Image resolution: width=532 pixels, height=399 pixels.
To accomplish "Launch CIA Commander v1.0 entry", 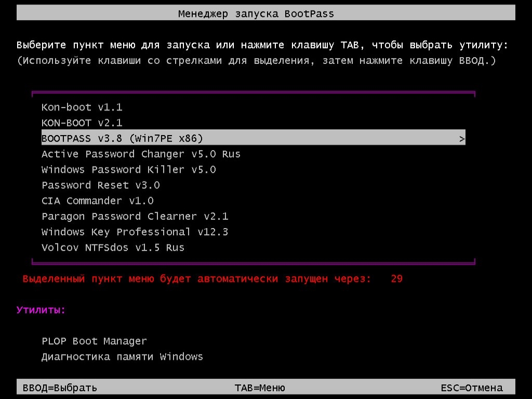I will point(97,201).
